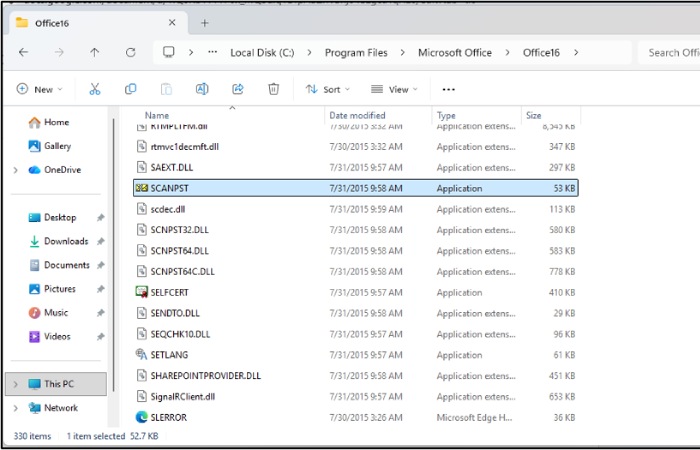
Task: Click the monitor icon in address bar
Action: (x=169, y=52)
